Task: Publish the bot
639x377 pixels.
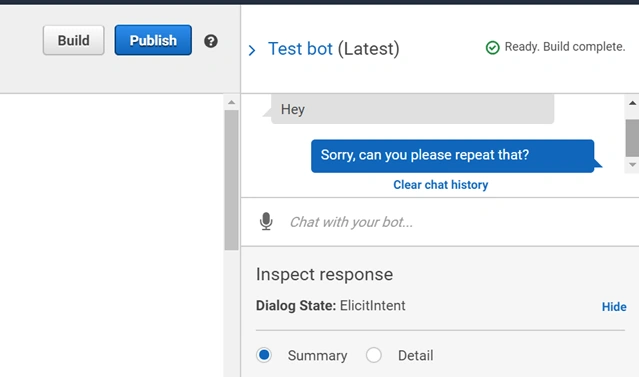Action: (x=153, y=40)
